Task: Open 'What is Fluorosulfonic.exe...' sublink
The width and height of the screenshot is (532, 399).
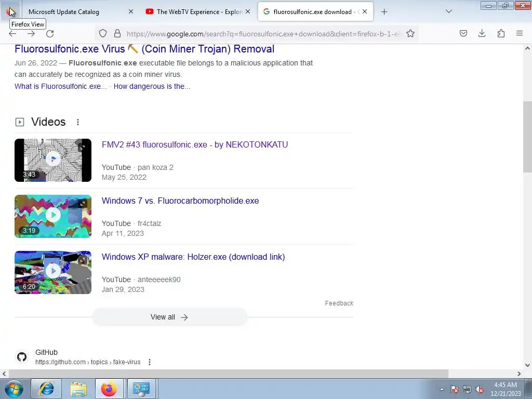Action: pyautogui.click(x=60, y=86)
